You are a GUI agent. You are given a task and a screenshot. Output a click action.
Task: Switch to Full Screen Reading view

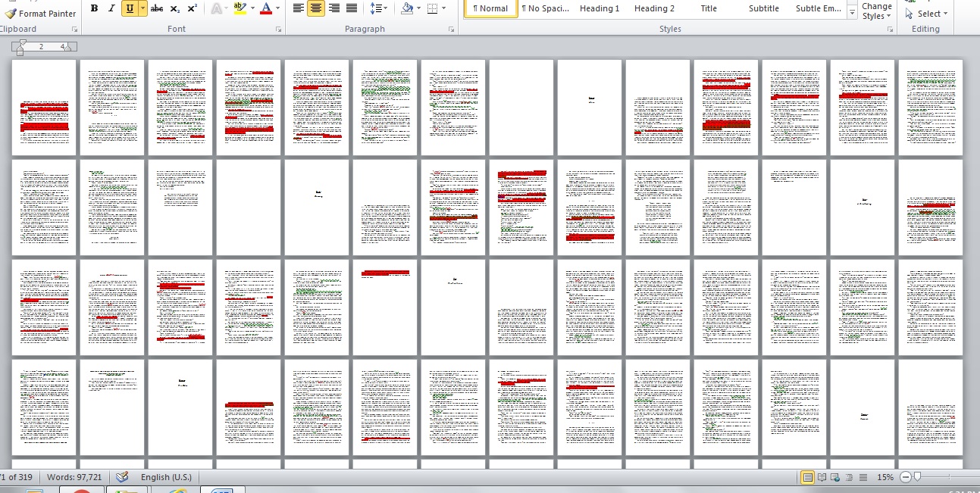pos(822,477)
